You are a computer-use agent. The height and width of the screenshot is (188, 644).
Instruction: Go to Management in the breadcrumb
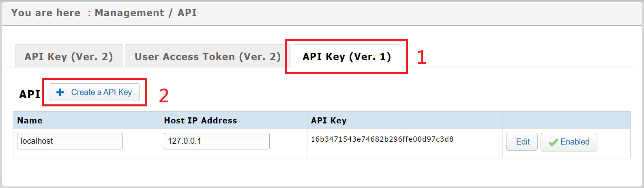[129, 13]
